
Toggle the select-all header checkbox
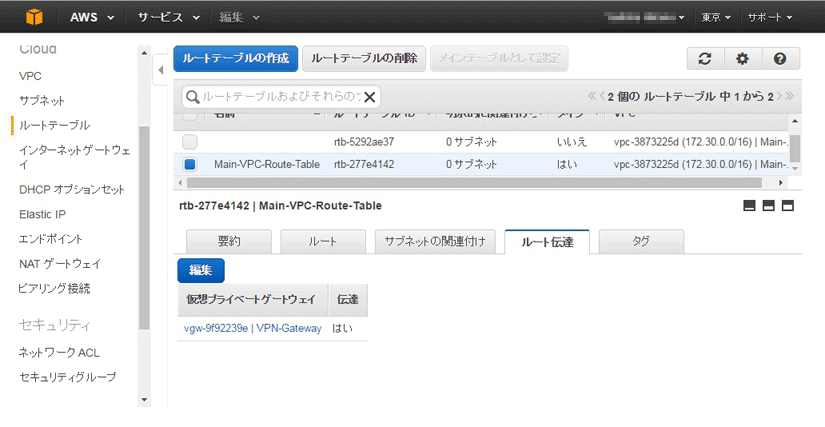click(190, 117)
